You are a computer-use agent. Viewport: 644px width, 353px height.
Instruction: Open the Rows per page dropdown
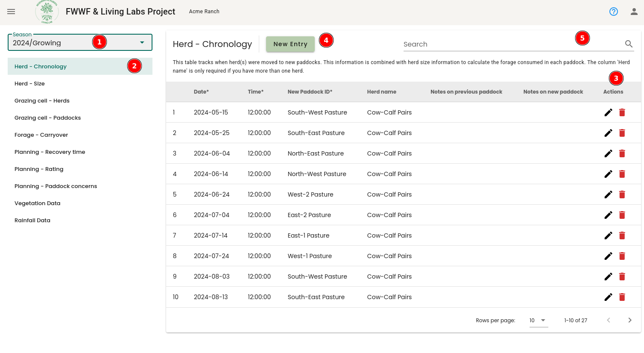[x=538, y=320]
